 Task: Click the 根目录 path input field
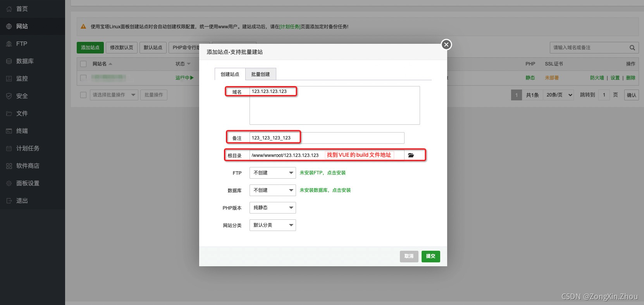coord(327,155)
